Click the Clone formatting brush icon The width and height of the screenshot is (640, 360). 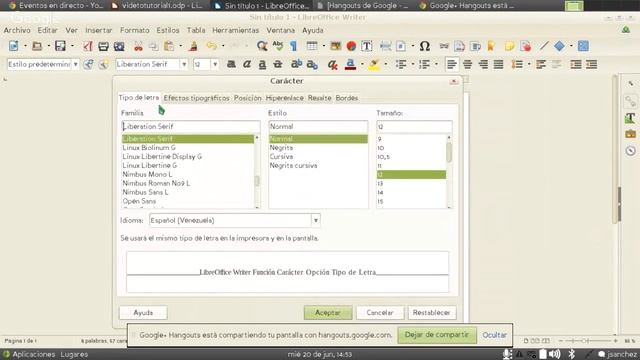point(193,46)
